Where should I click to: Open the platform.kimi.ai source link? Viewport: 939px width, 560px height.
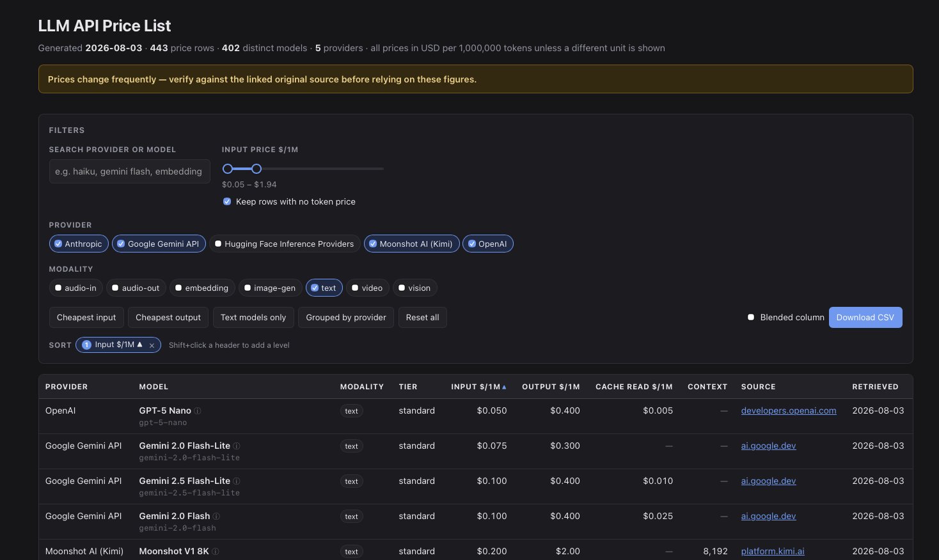point(773,552)
